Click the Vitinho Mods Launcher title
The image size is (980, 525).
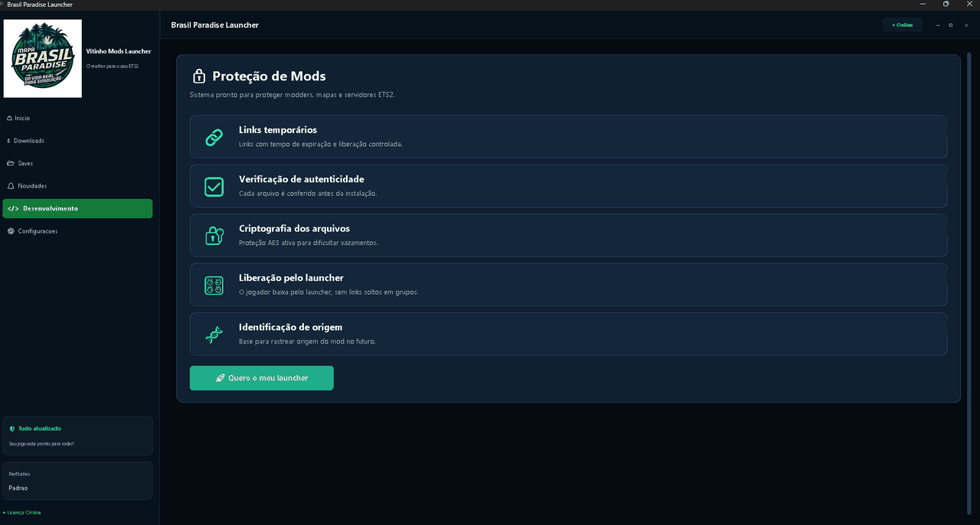click(x=119, y=51)
